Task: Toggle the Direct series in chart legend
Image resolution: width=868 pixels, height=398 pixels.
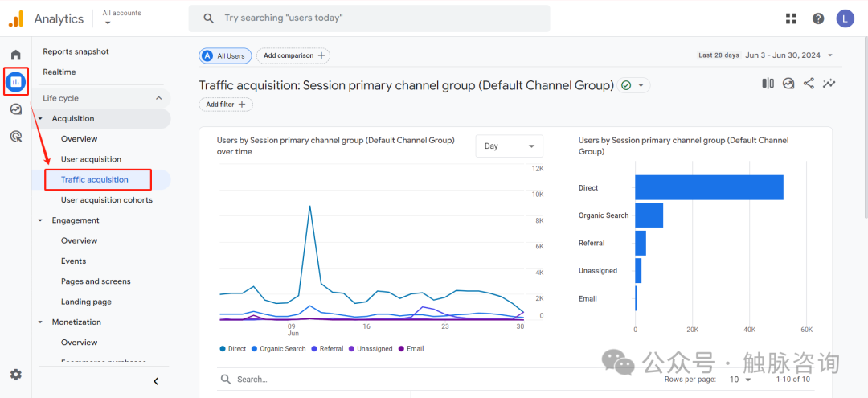Action: point(233,349)
